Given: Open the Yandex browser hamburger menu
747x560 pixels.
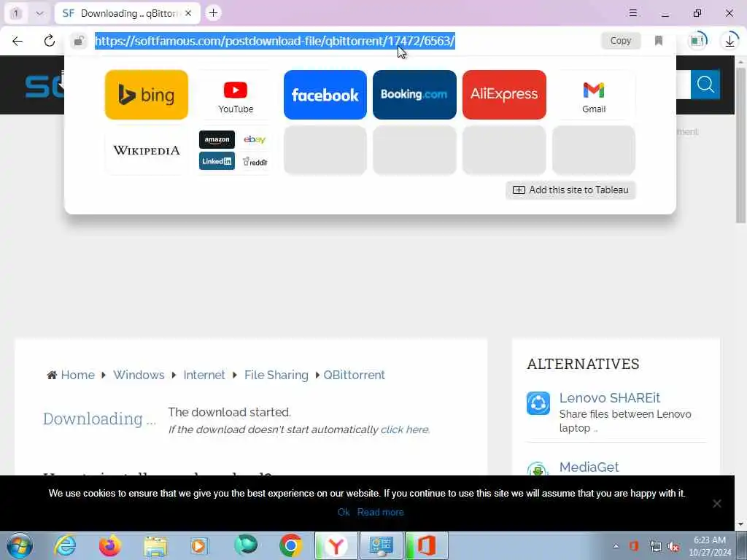Looking at the screenshot, I should (x=632, y=13).
